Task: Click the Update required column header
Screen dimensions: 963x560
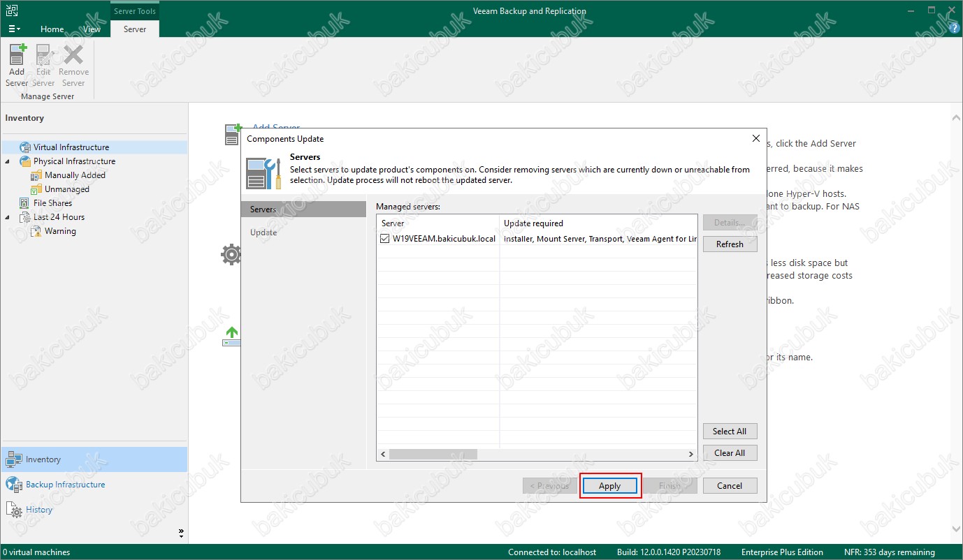Action: (598, 223)
